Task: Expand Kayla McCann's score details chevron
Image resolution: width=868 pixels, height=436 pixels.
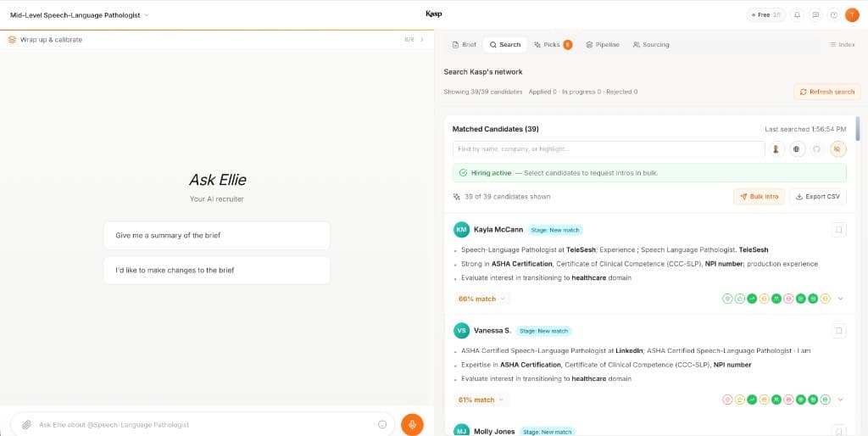Action: pyautogui.click(x=840, y=299)
